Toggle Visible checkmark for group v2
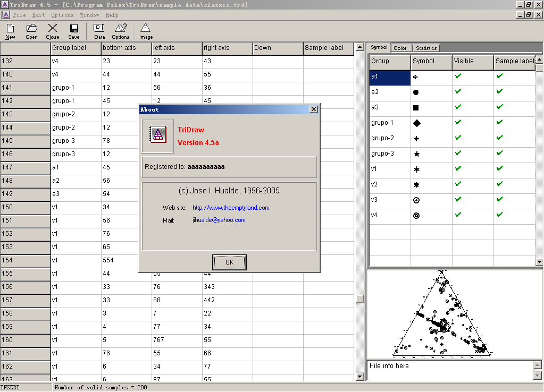 click(458, 184)
